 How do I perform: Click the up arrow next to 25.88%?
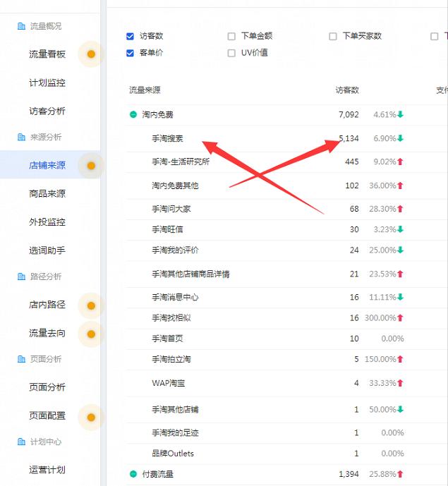(400, 474)
